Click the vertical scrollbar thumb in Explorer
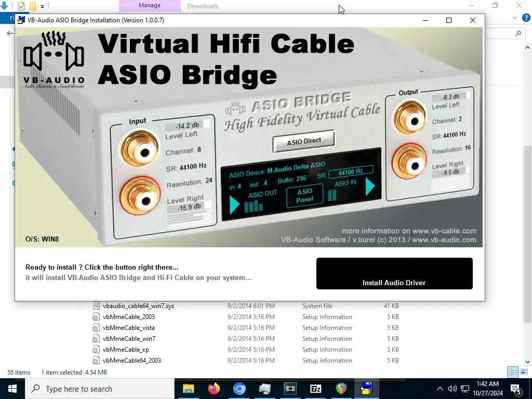The height and width of the screenshot is (399, 532). click(528, 234)
